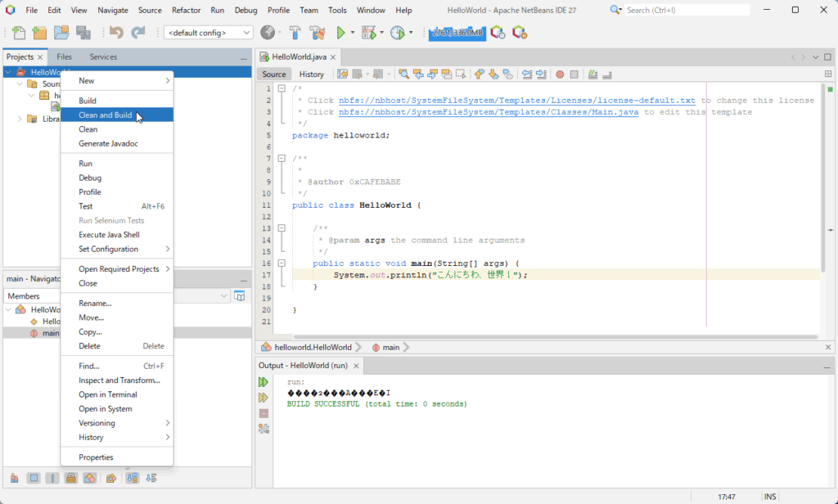Click the New File toolbar icon
The image size is (838, 504).
tap(19, 33)
